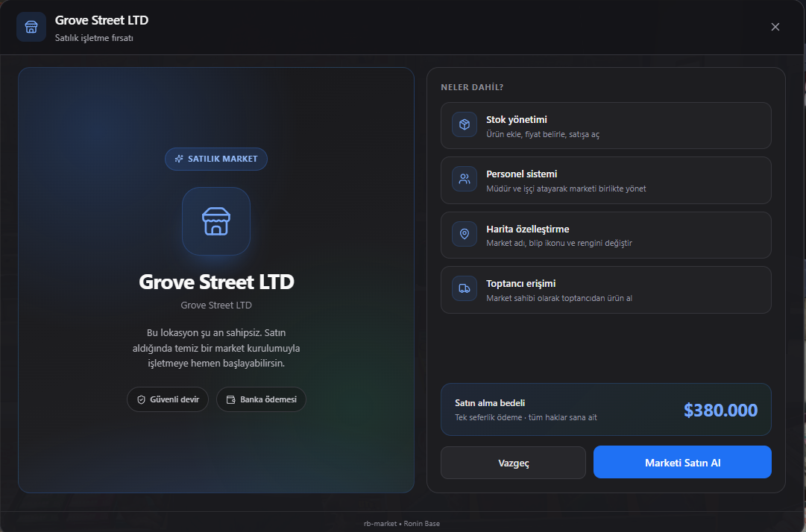This screenshot has width=806, height=532.
Task: Click the wallet icon on Banka ödemesi
Action: [231, 399]
